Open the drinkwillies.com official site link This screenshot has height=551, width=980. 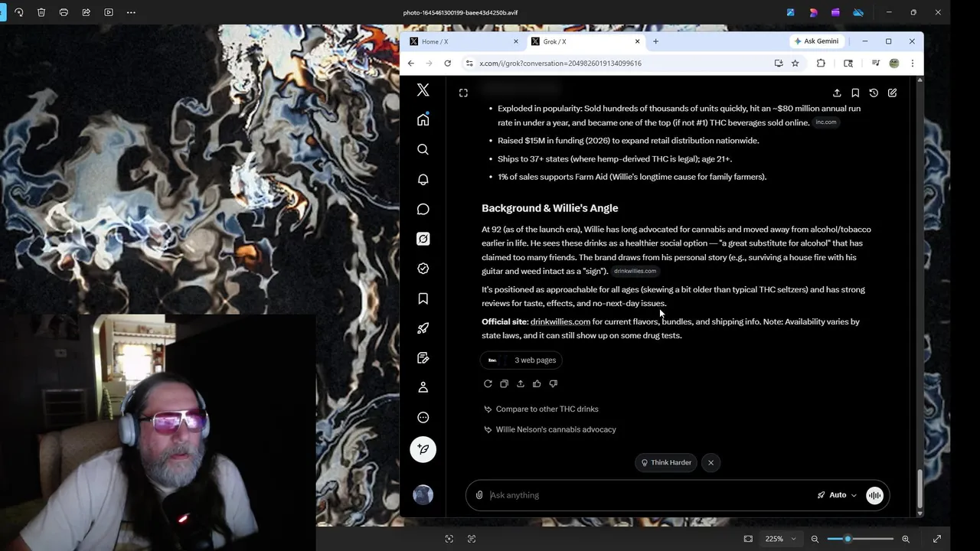tap(560, 321)
